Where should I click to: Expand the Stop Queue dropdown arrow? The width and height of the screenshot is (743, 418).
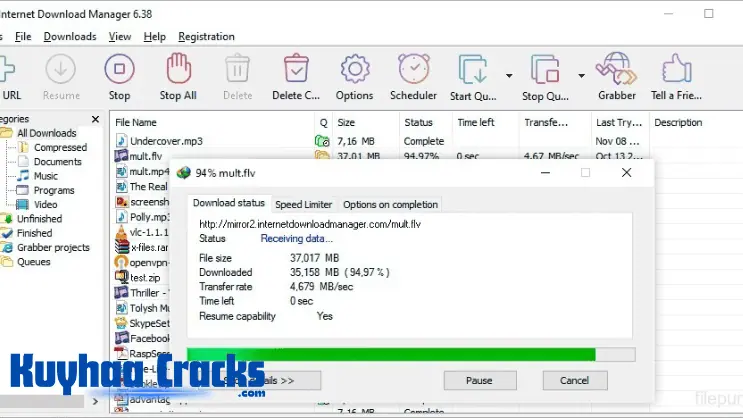581,75
